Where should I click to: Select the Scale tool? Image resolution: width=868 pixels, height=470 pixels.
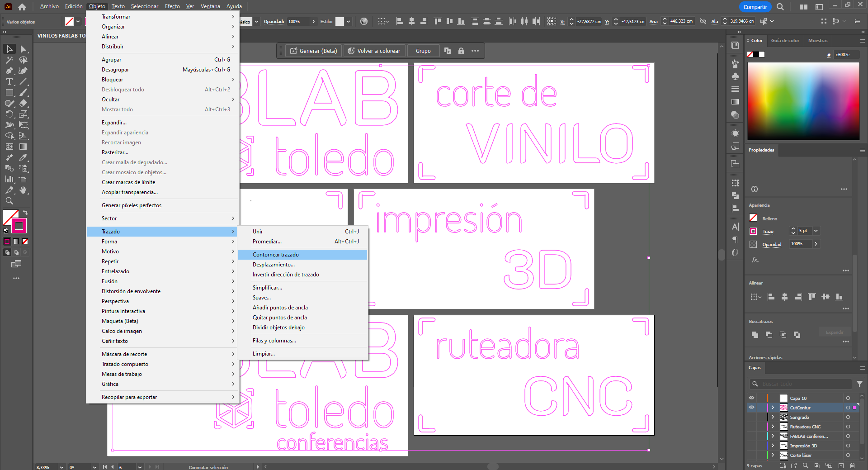(24, 114)
